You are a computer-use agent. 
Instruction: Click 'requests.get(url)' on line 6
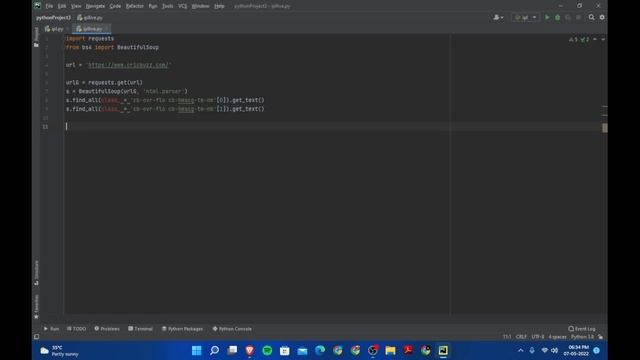tap(116, 82)
